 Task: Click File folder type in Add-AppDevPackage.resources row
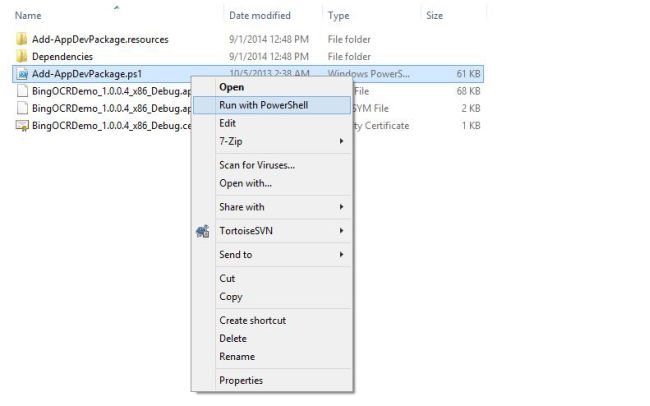pyautogui.click(x=349, y=39)
